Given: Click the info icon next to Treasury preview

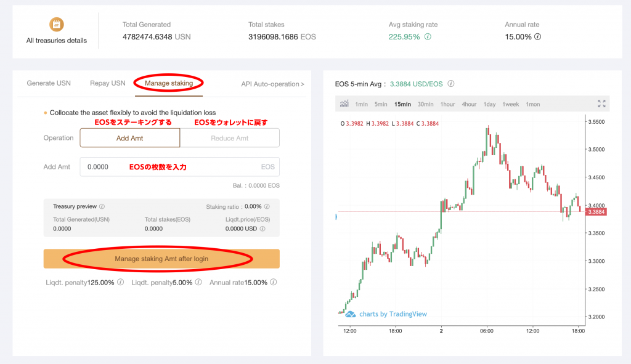Looking at the screenshot, I should tap(102, 207).
